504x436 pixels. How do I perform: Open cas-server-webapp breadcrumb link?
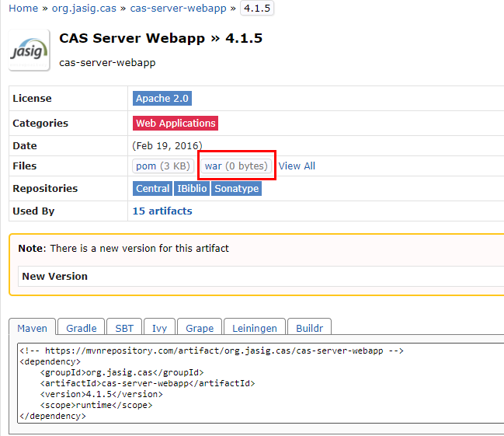click(178, 9)
